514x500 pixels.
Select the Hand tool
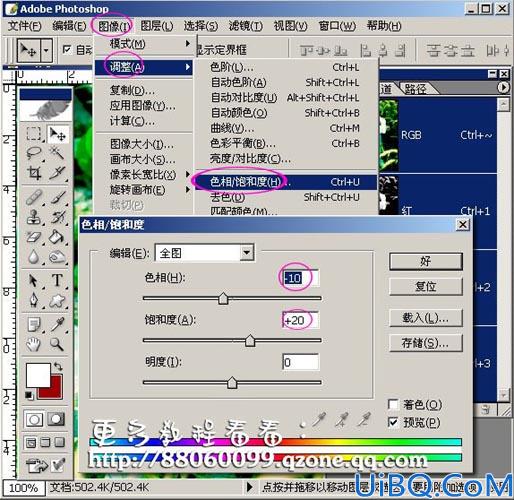(34, 344)
